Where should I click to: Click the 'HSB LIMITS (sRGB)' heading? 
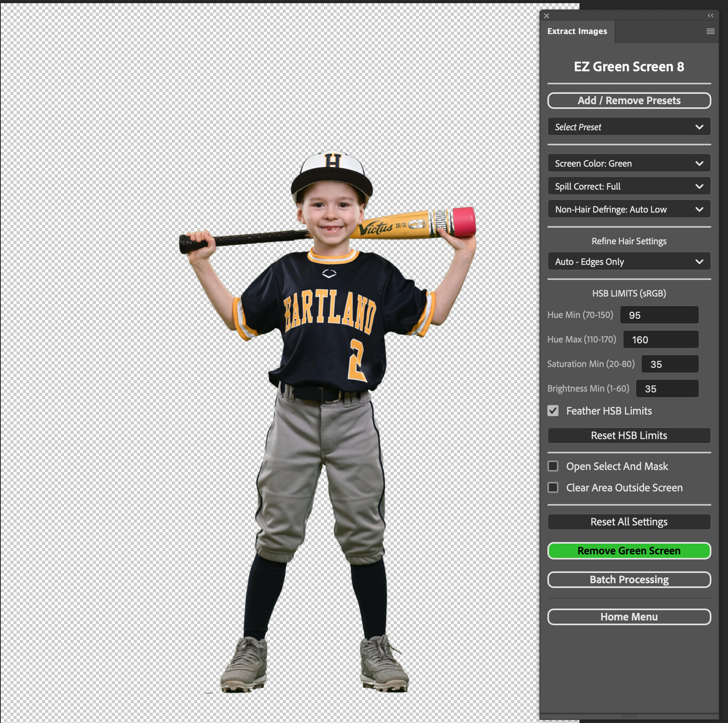pyautogui.click(x=629, y=293)
